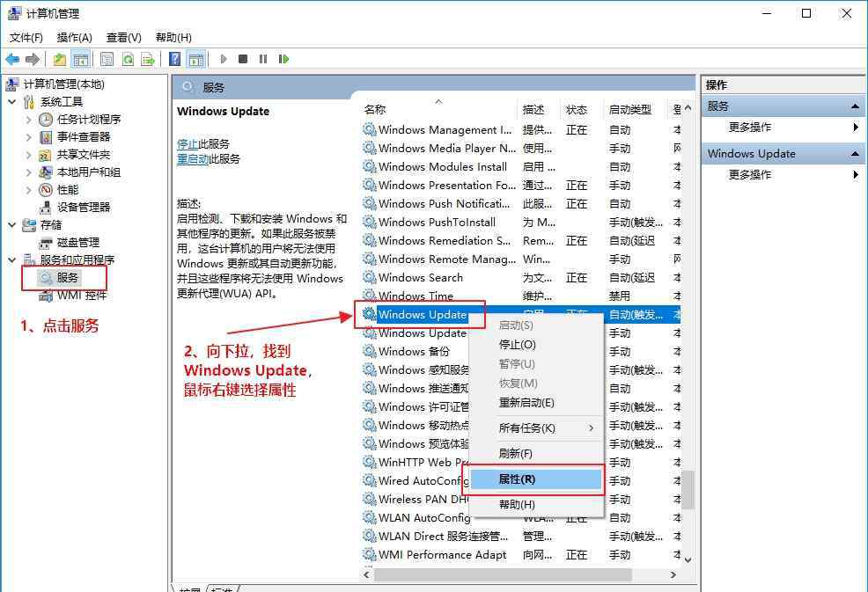Expand the 任务计划程序 node arrow
The image size is (868, 592).
[29, 120]
